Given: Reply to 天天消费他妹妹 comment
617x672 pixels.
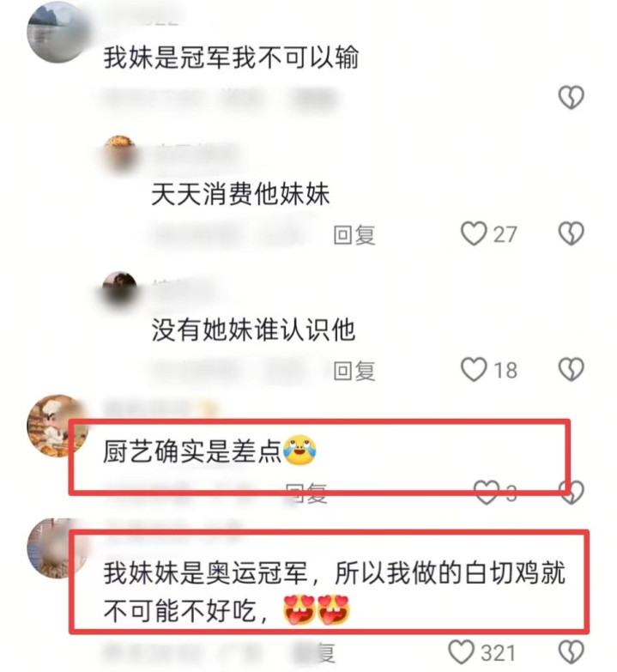Looking at the screenshot, I should (x=354, y=234).
